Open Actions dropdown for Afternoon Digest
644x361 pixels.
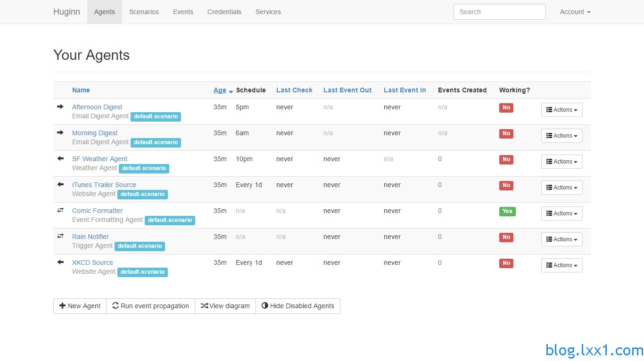click(561, 110)
